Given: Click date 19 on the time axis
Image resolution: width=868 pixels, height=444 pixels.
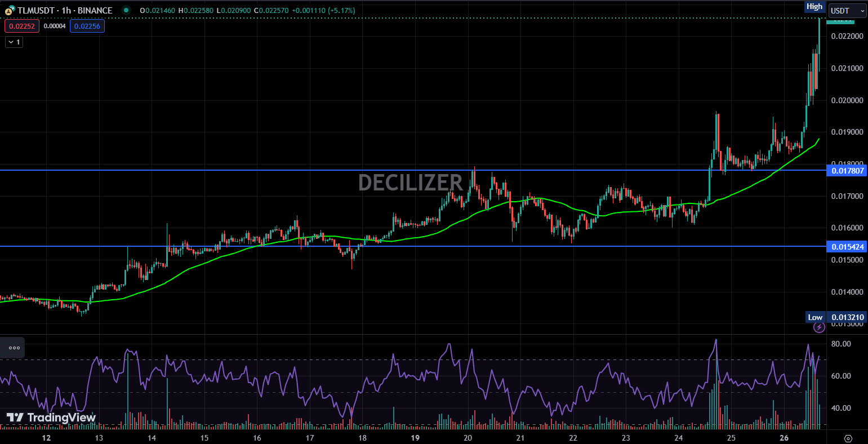Looking at the screenshot, I should (415, 438).
